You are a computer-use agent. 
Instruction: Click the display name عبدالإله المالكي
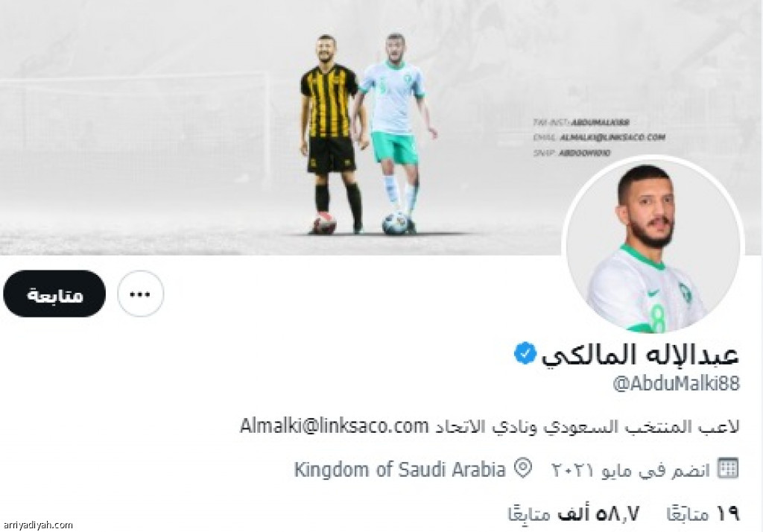coord(640,355)
